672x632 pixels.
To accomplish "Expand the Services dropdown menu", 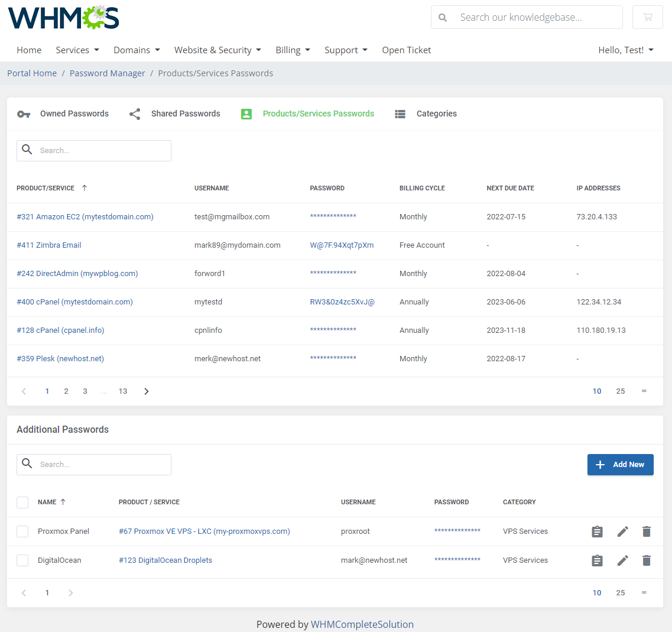I will pos(77,50).
